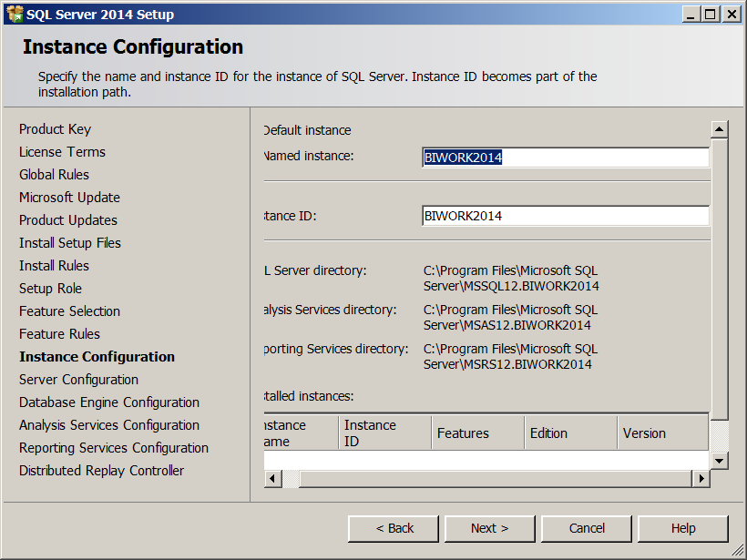Image resolution: width=747 pixels, height=560 pixels.
Task: Cancel the SQL Server setup
Action: 587,528
